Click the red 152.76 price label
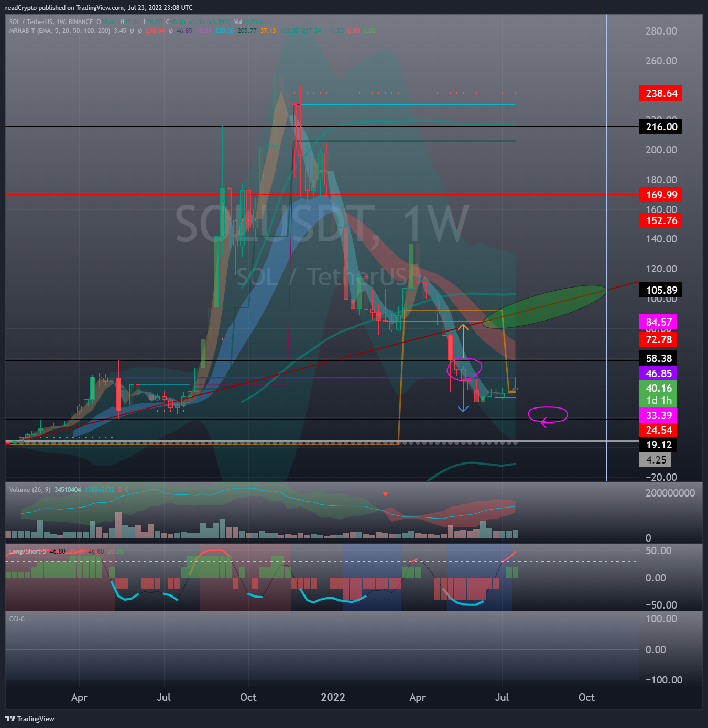 pyautogui.click(x=660, y=220)
